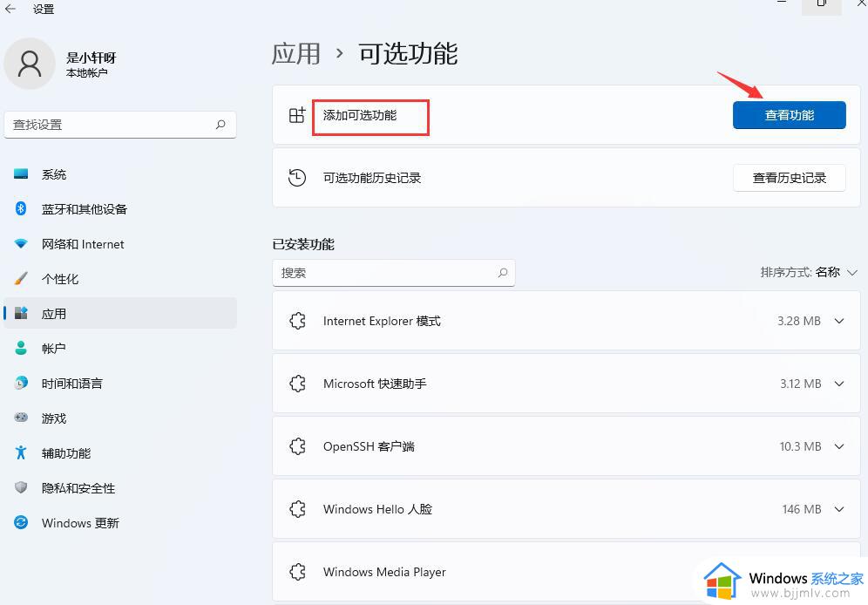
Task: Click the 添加可选功能 label
Action: 360,115
